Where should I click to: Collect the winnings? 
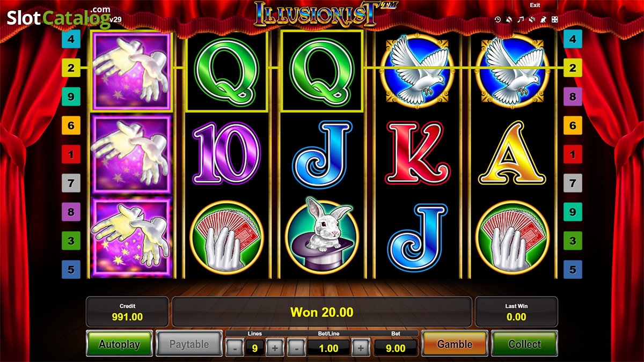(x=525, y=344)
